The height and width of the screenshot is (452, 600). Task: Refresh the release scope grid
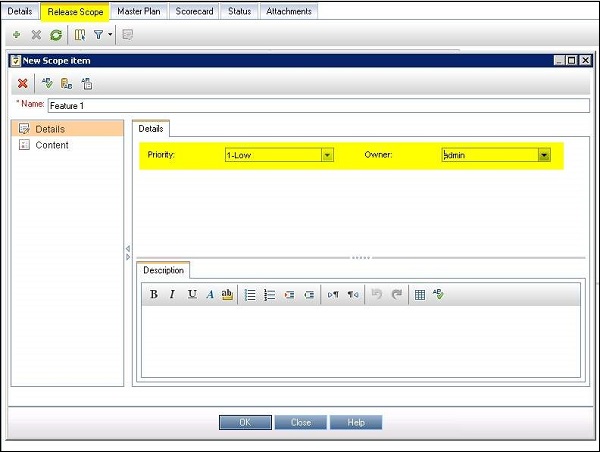[x=56, y=35]
